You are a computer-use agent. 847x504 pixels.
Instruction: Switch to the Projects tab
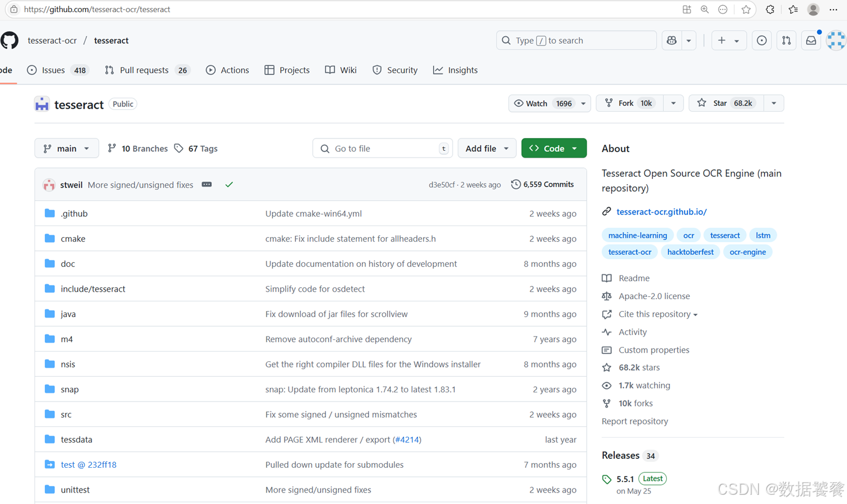287,70
